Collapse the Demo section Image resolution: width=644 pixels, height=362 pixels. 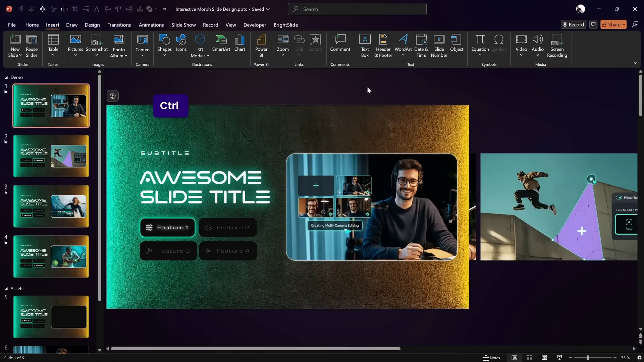click(x=6, y=77)
